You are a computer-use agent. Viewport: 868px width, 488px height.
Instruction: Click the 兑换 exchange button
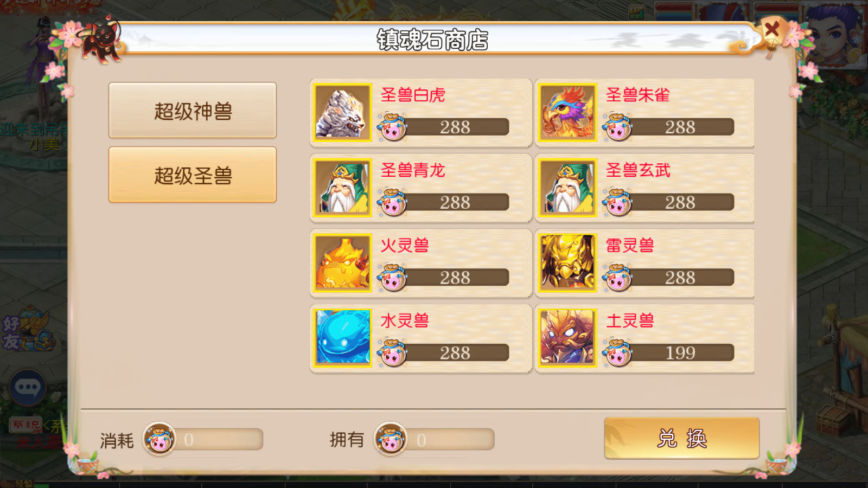click(682, 438)
